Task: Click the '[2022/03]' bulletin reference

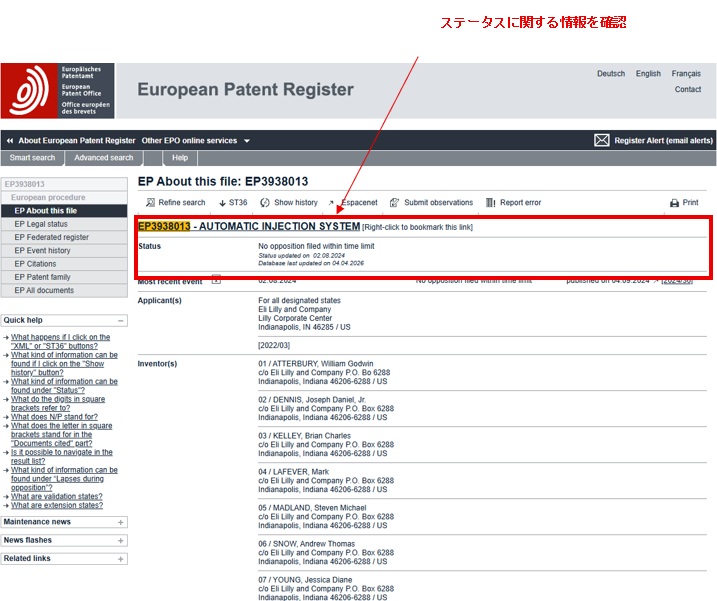Action: click(274, 345)
